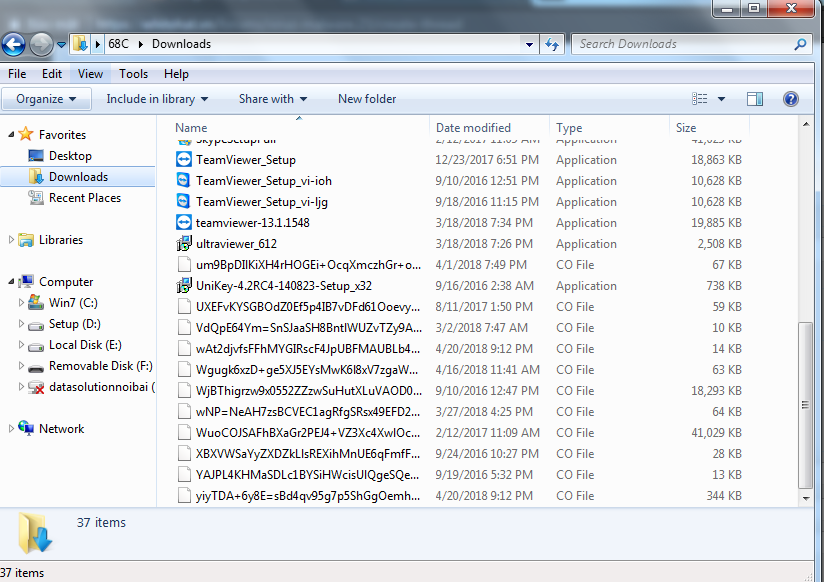Toggle the preview pane button

pyautogui.click(x=755, y=99)
